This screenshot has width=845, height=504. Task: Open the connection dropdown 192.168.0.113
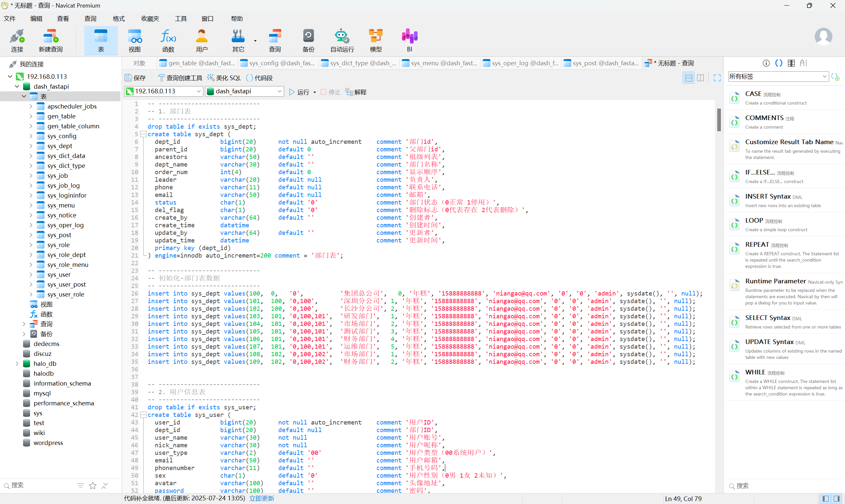[x=164, y=91]
